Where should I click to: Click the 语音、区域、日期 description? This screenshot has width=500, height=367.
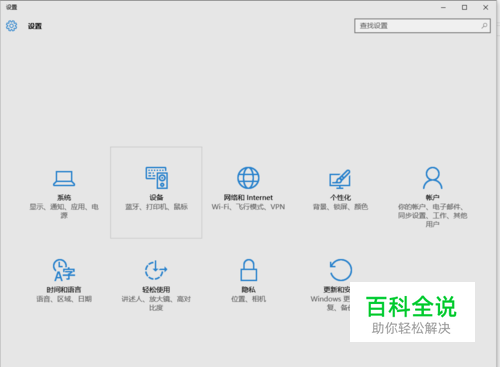64,299
